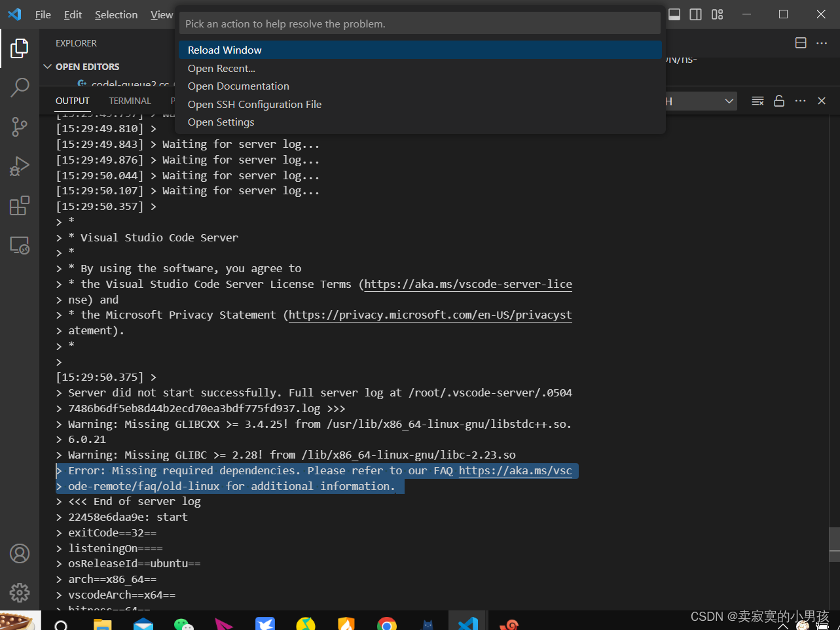Image resolution: width=840 pixels, height=630 pixels.
Task: Click the '<<< End of server log' line
Action: click(x=134, y=501)
